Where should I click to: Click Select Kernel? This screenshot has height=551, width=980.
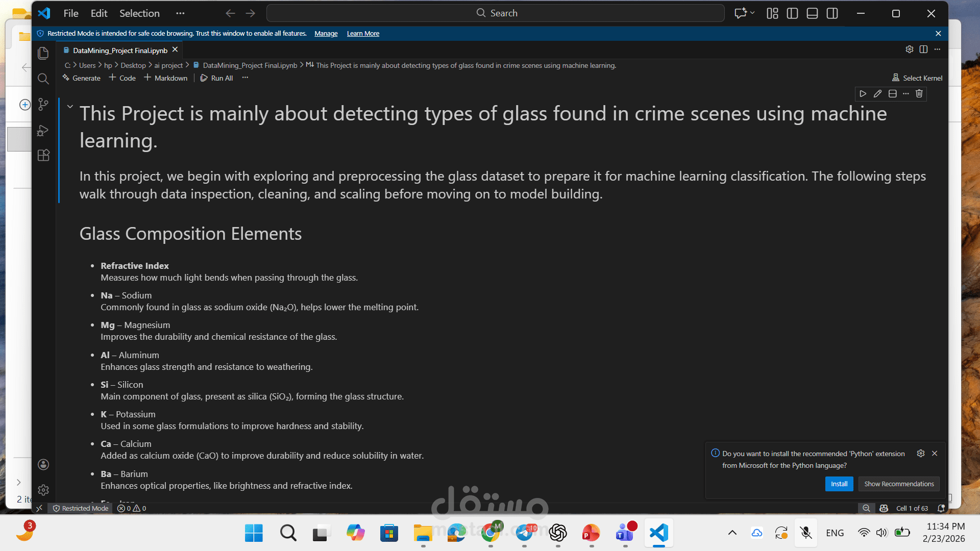click(917, 78)
